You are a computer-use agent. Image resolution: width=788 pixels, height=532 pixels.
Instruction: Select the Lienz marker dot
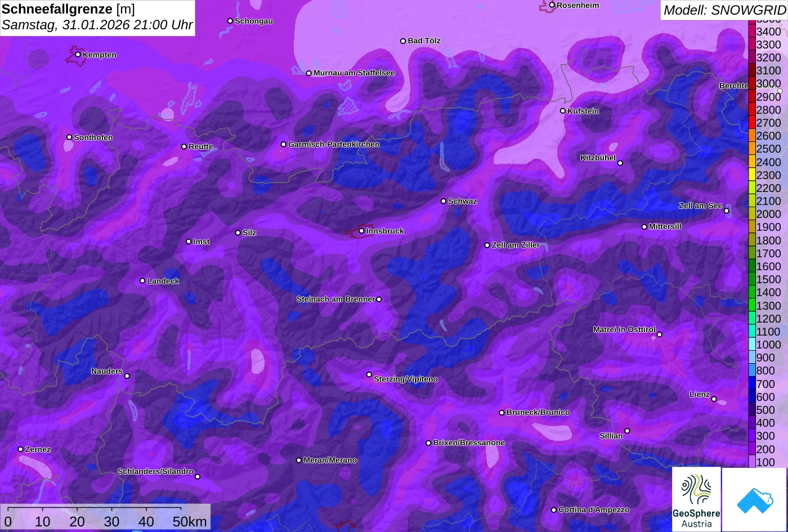[714, 399]
